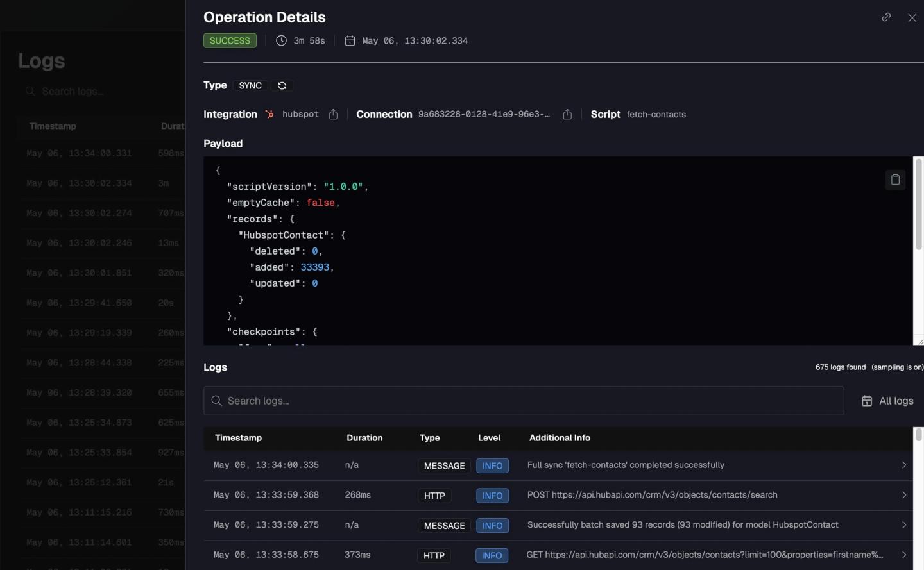
Task: Click the payload resize handle corner
Action: pyautogui.click(x=920, y=342)
